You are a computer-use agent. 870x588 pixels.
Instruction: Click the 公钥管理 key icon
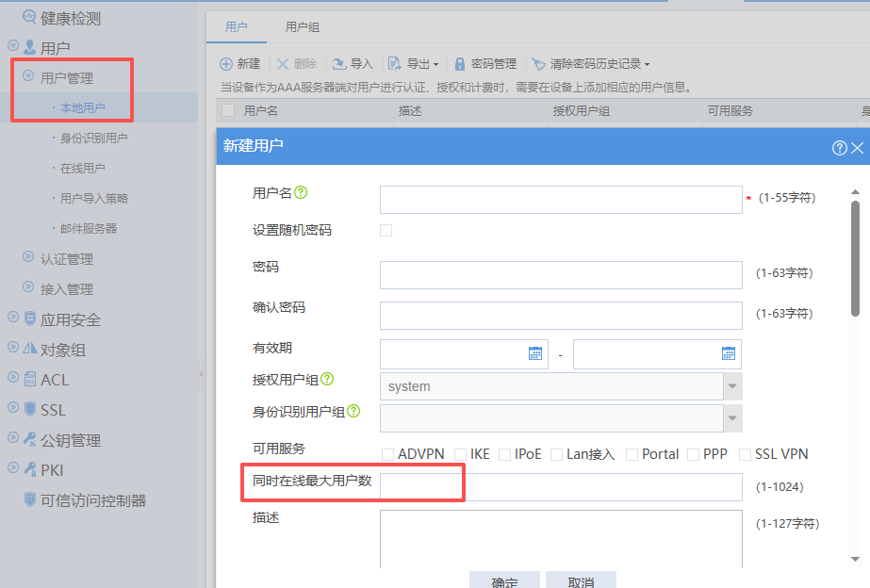[x=30, y=439]
